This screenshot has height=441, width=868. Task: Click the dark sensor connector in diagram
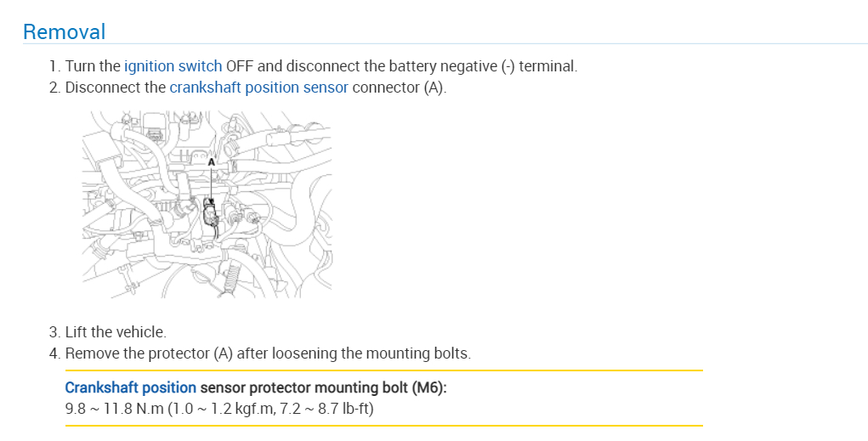coord(211,213)
